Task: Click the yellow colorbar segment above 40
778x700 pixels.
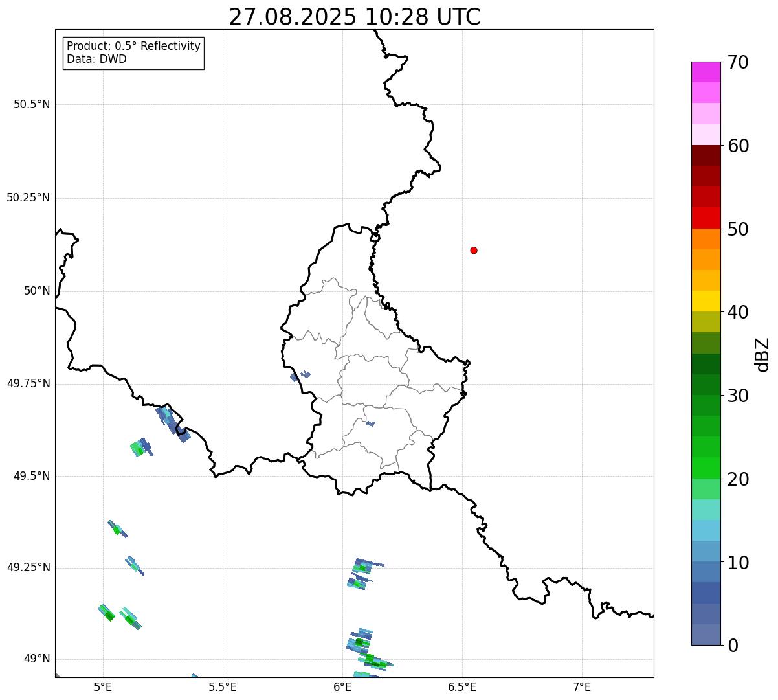Action: click(x=706, y=301)
